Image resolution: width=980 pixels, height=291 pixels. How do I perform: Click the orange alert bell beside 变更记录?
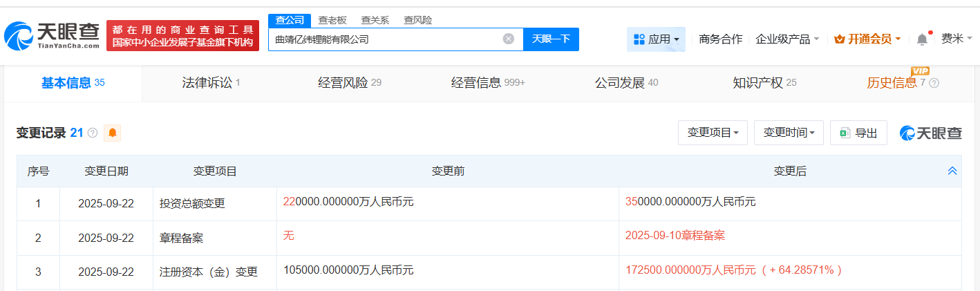(112, 133)
